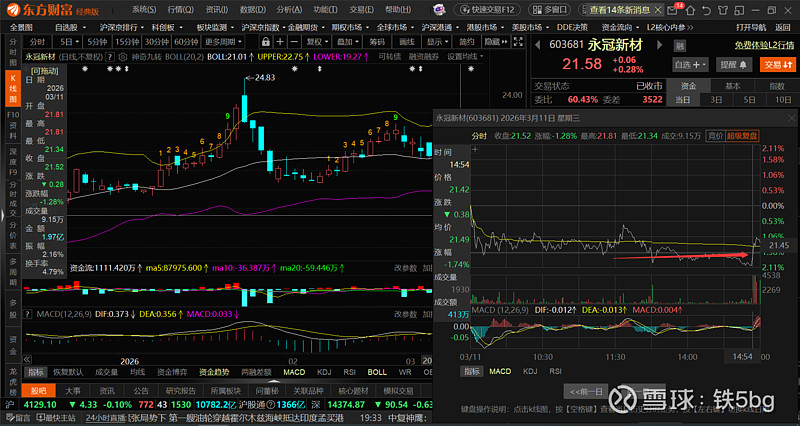Open the 复权 dropdown

[317, 42]
